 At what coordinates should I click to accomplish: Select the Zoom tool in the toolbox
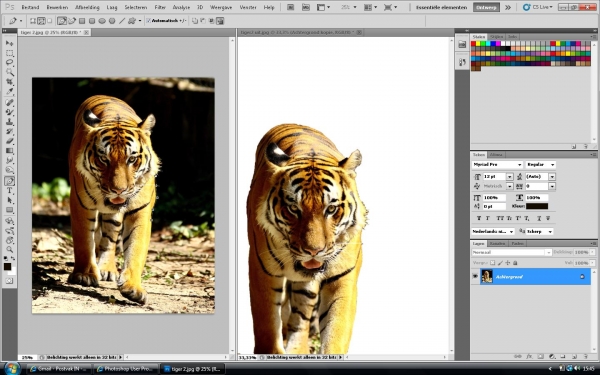point(9,250)
